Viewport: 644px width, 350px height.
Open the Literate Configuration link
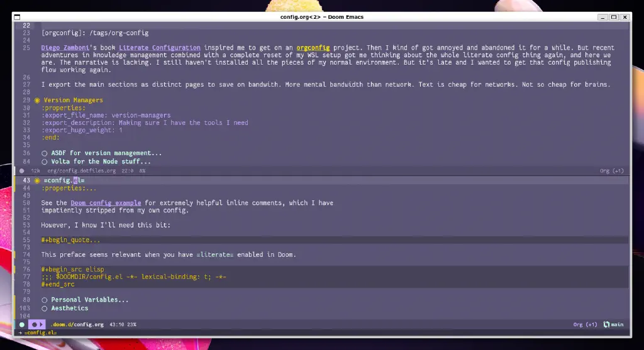159,48
